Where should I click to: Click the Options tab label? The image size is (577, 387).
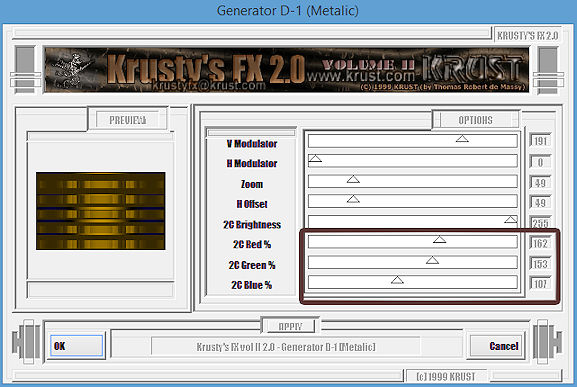[475, 120]
